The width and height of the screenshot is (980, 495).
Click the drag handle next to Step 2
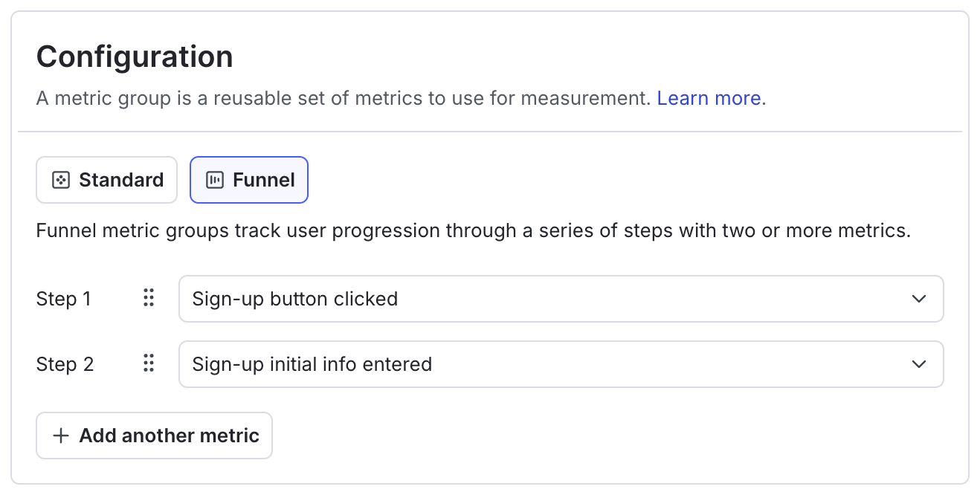(x=148, y=363)
